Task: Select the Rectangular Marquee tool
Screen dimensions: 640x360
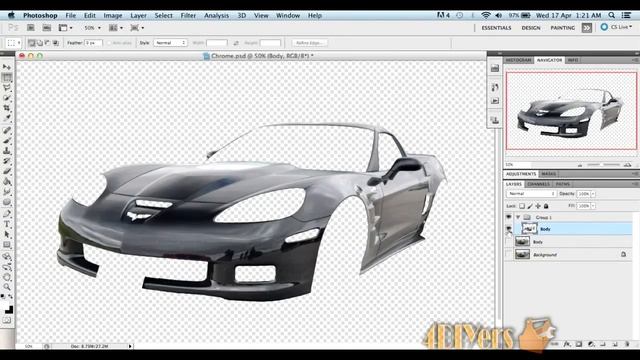Action: pyautogui.click(x=7, y=78)
